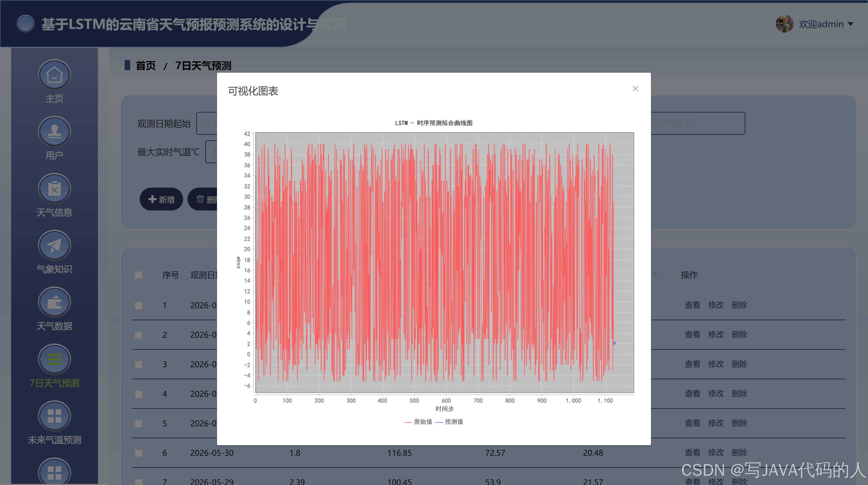The image size is (868, 485).
Task: Click the 天气数据 sidebar label
Action: 54,326
